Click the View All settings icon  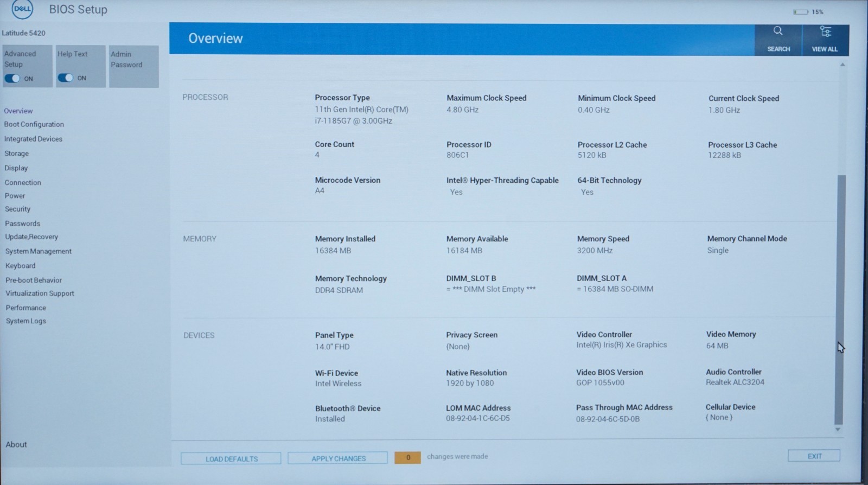825,31
